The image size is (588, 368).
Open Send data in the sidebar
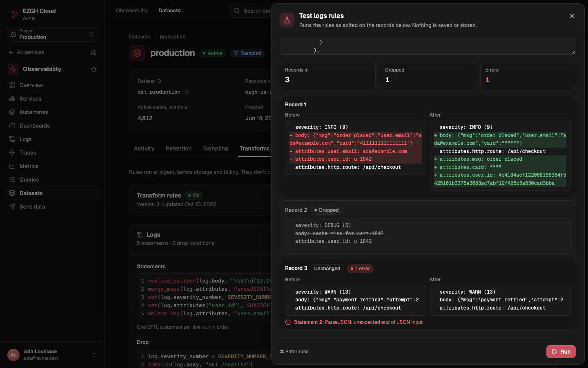pyautogui.click(x=52, y=206)
